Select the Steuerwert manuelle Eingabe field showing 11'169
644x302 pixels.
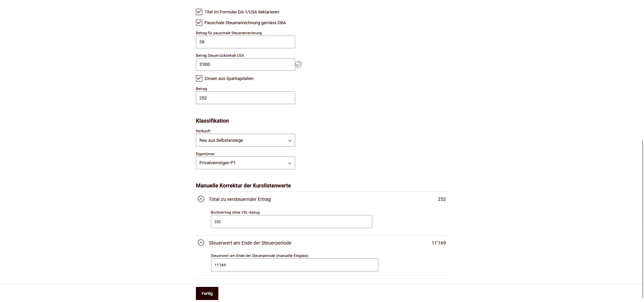coord(294,265)
